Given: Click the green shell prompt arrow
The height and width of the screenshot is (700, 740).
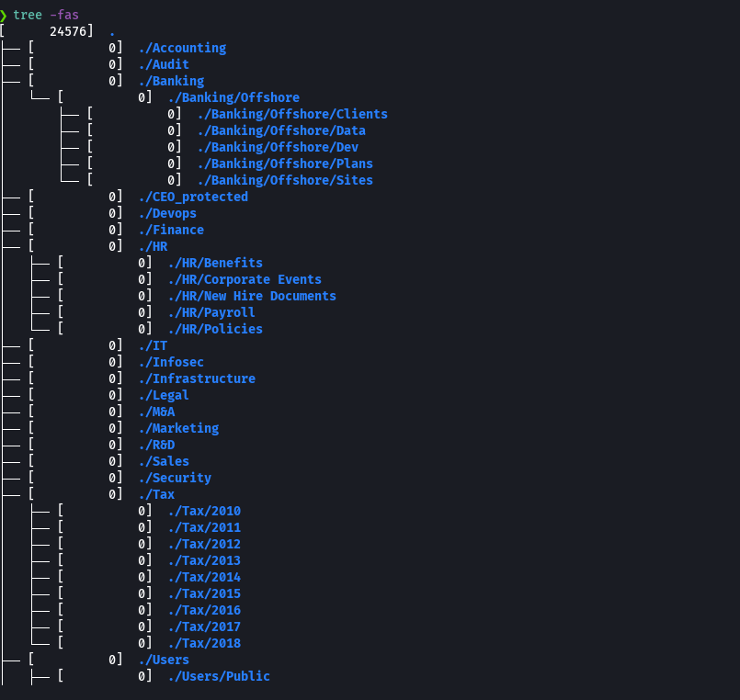Looking at the screenshot, I should [x=4, y=16].
